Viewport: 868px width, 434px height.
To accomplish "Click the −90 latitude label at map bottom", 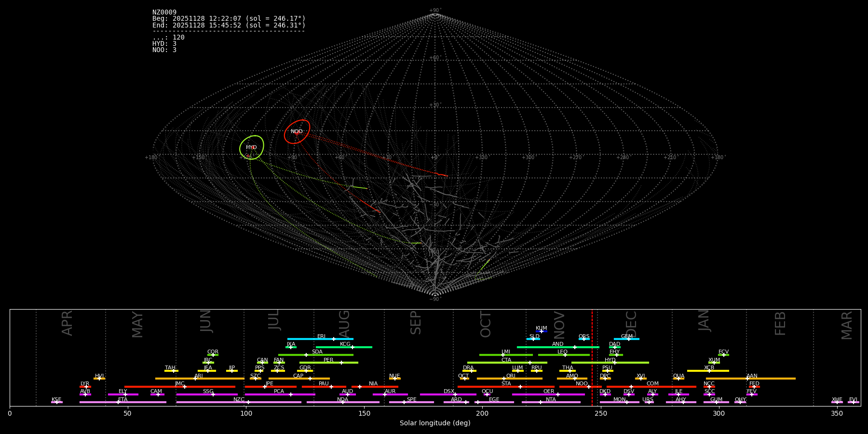I will [434, 299].
